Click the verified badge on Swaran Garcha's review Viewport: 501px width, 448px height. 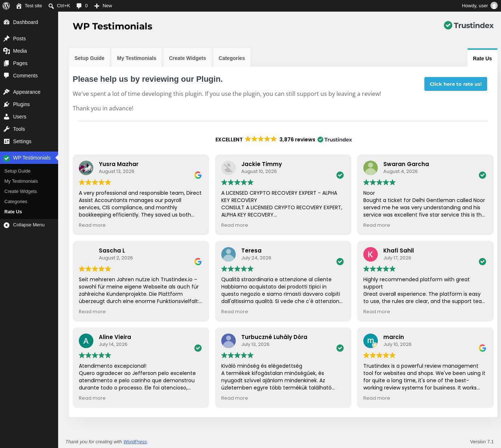coord(482,175)
